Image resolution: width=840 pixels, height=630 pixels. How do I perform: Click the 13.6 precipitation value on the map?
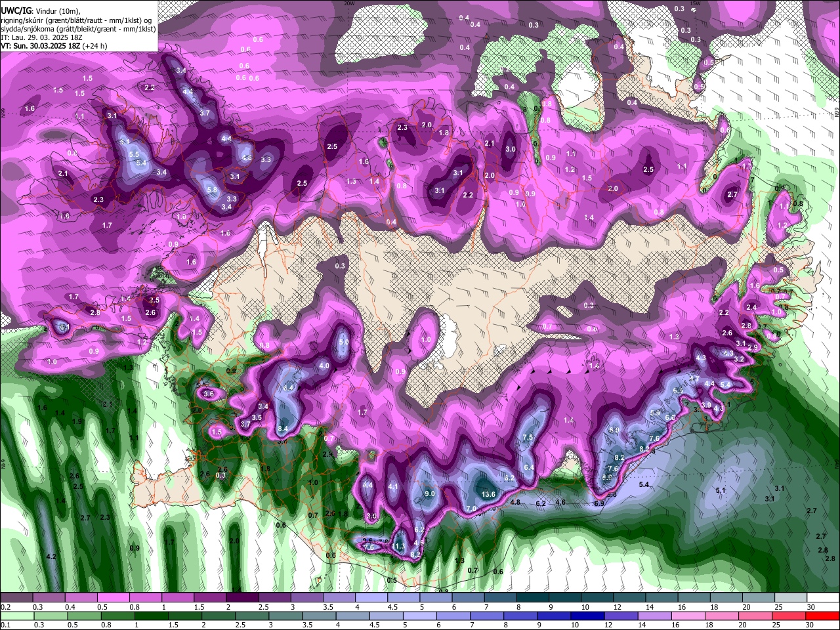tap(488, 494)
